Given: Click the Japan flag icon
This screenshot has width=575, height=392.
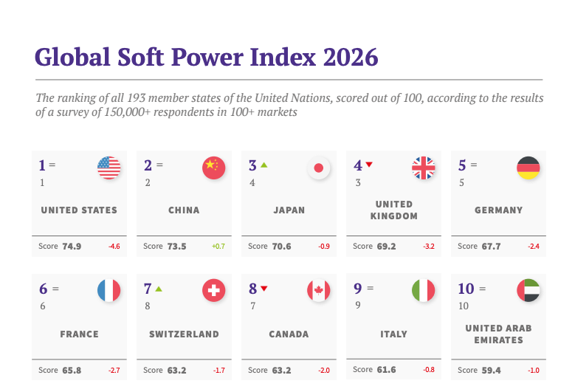Looking at the screenshot, I should 319,168.
